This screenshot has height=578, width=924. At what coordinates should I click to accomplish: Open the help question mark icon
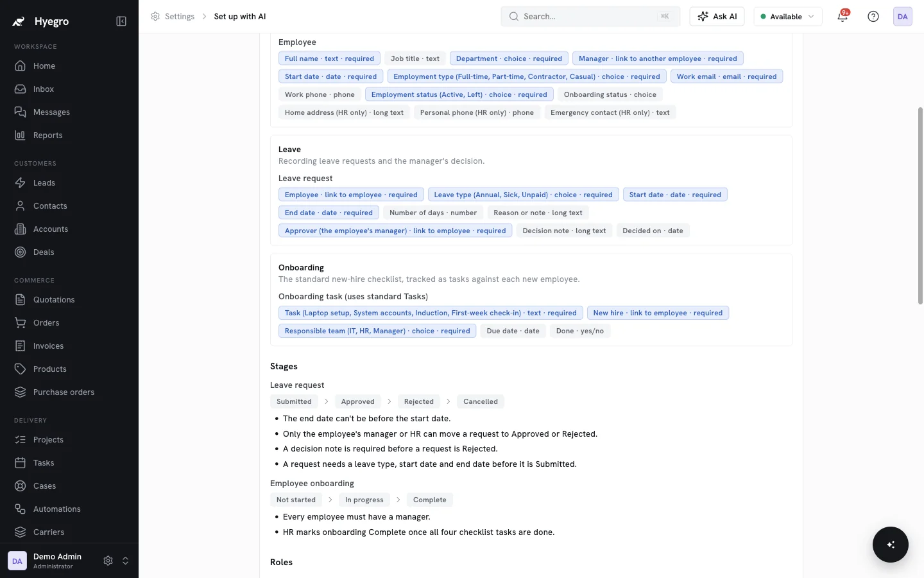coord(873,17)
